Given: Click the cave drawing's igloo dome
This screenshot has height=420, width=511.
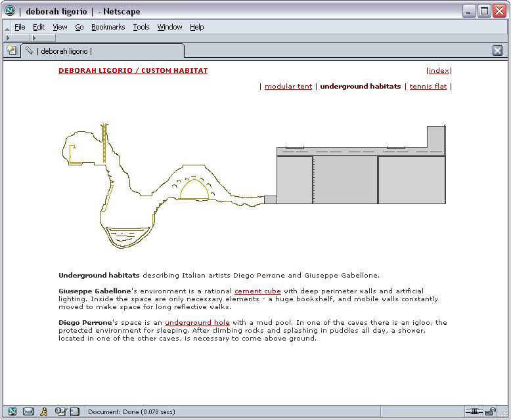Looking at the screenshot, I should tap(194, 189).
